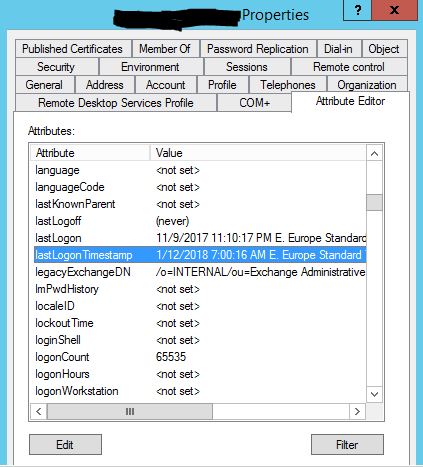
Task: Open the Published Certificates tab
Action: pyautogui.click(x=73, y=49)
